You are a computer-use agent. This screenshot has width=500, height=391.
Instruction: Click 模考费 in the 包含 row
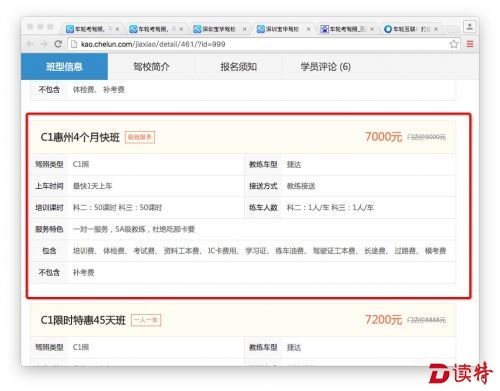click(435, 251)
